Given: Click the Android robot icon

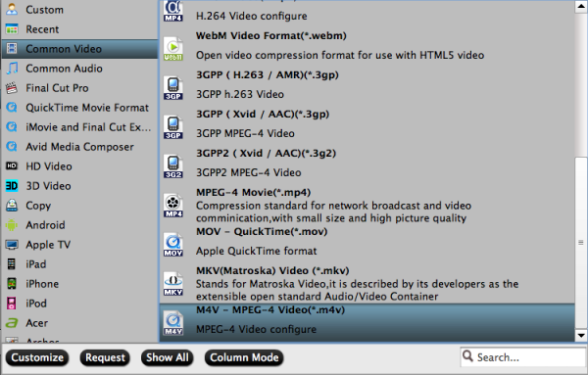Looking at the screenshot, I should [x=12, y=225].
